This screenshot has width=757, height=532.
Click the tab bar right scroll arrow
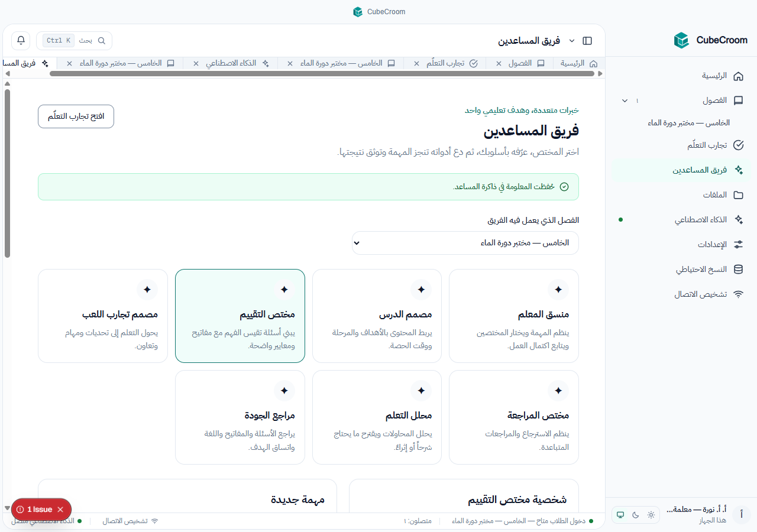tap(600, 74)
